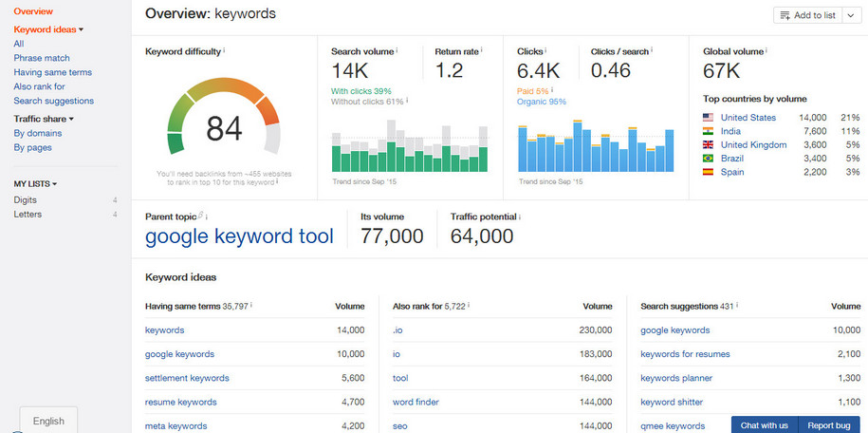Click the Parent topic info icon
The height and width of the screenshot is (433, 868).
pyautogui.click(x=207, y=217)
